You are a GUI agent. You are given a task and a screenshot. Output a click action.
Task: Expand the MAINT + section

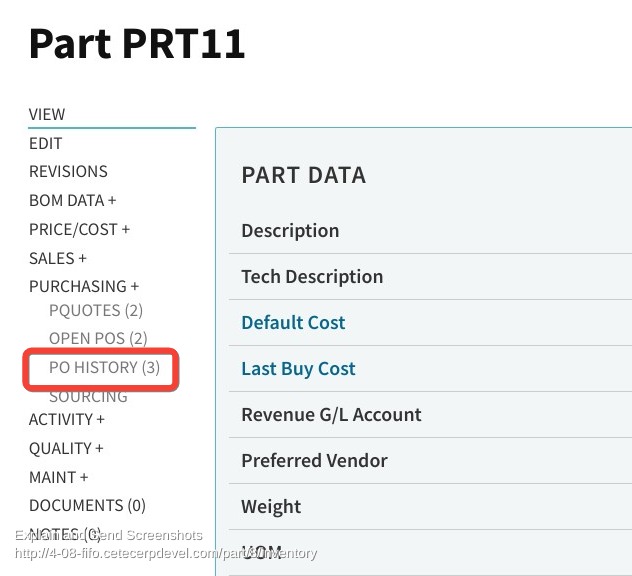point(58,478)
